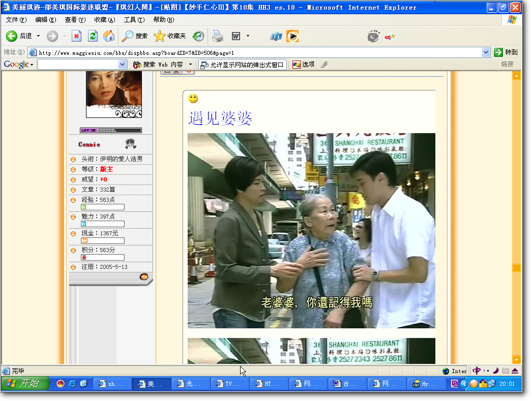Expand the address bar URL dropdown
This screenshot has width=532, height=401.
click(x=486, y=52)
